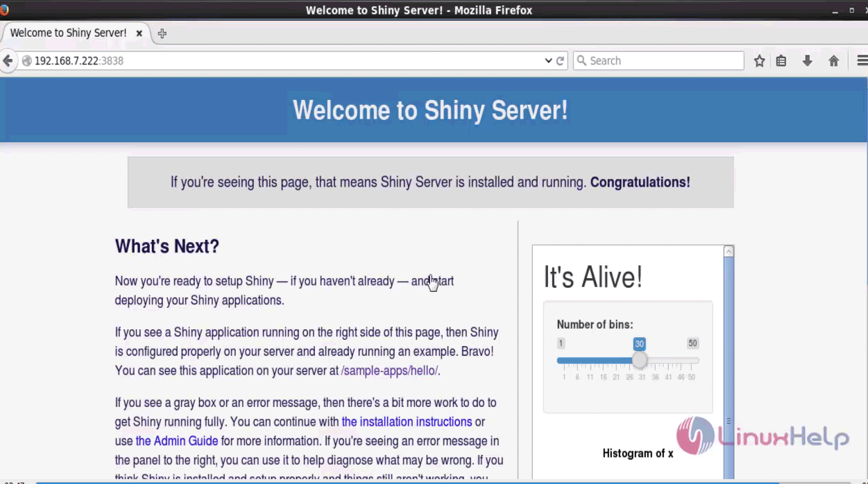The height and width of the screenshot is (484, 868).
Task: Open the Admin Guide link
Action: click(177, 441)
